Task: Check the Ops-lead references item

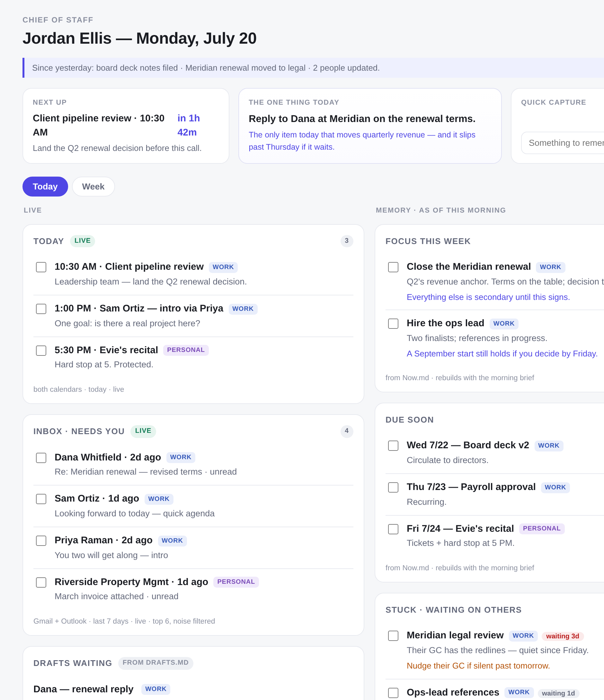Action: coord(393,693)
